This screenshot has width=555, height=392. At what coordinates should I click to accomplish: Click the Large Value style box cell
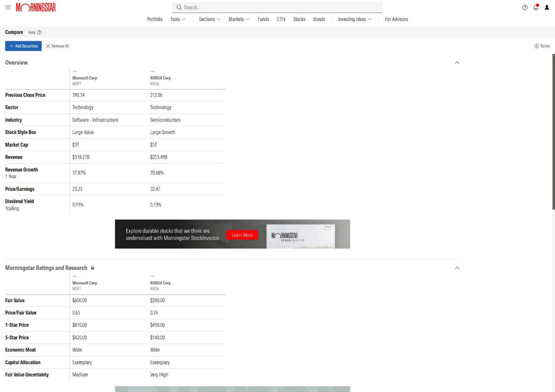[83, 132]
